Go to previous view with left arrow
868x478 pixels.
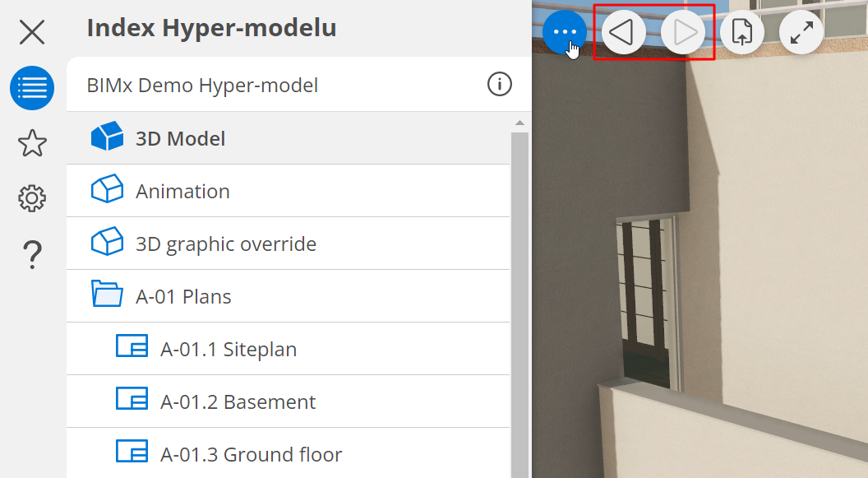click(x=623, y=31)
